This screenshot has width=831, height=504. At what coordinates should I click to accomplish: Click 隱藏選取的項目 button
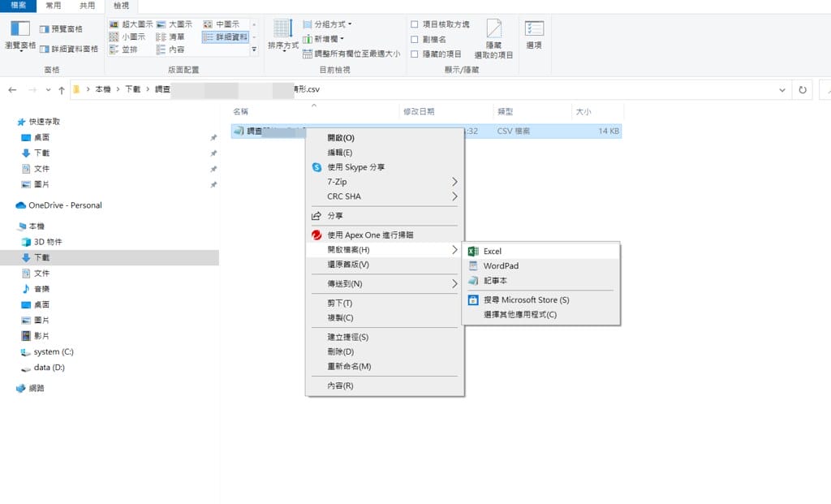(493, 39)
